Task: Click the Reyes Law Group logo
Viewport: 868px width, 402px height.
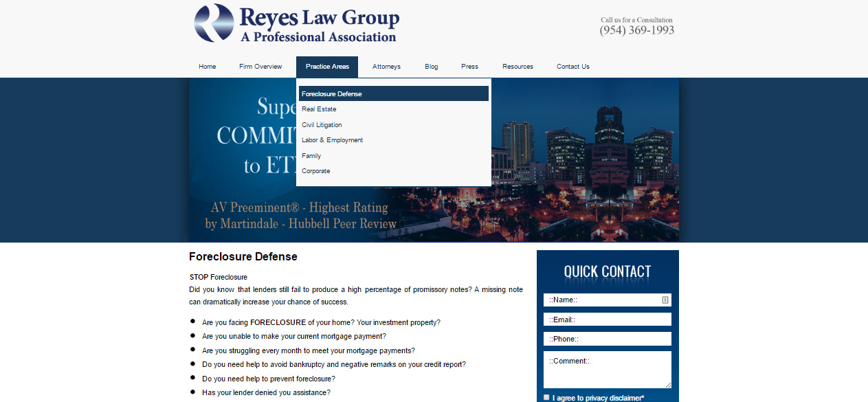Action: [296, 24]
